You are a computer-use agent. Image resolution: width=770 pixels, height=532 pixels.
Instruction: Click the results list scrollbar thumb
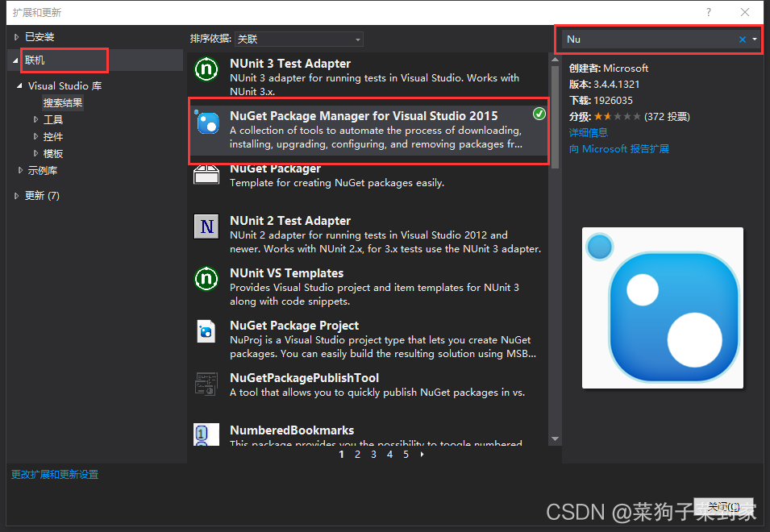point(555,117)
